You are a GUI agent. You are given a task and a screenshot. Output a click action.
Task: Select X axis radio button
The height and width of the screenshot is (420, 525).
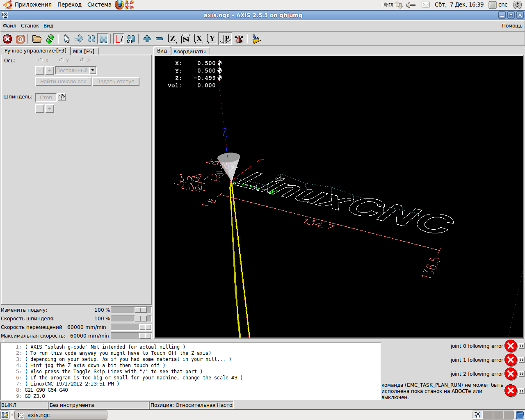41,60
